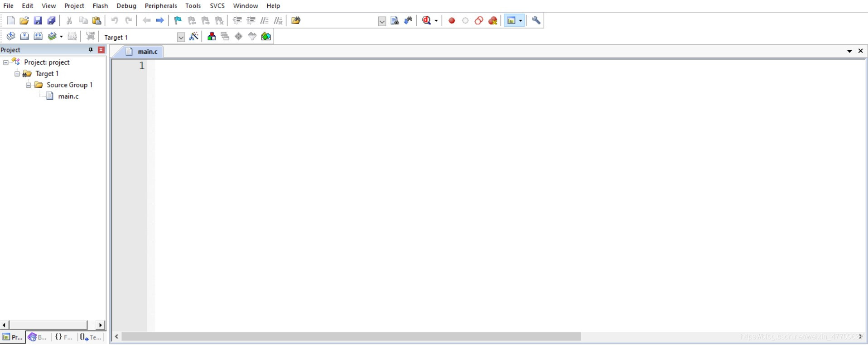Open the Batch Build dropdown arrow
This screenshot has height=345, width=868.
[x=61, y=37]
